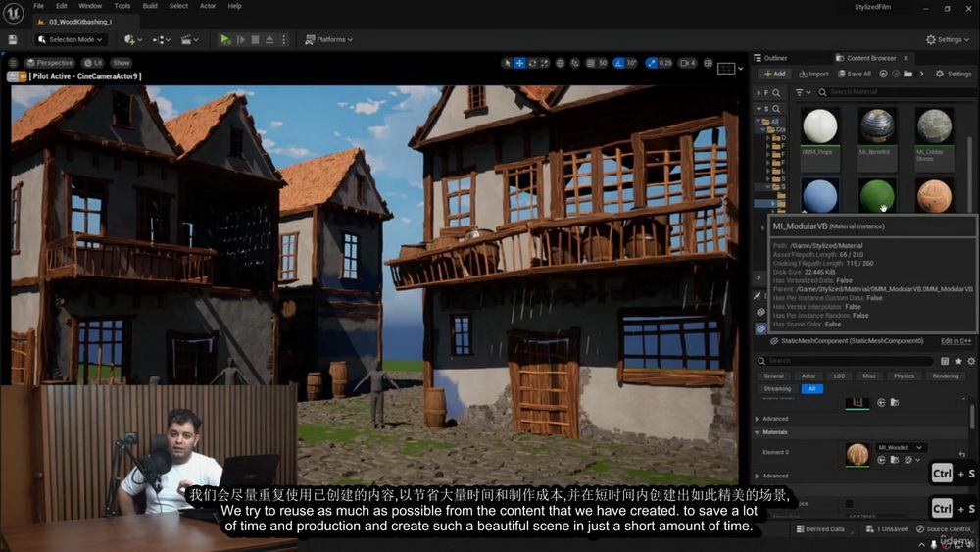Open the rotation snap value 10°
The height and width of the screenshot is (552, 980).
(x=632, y=63)
